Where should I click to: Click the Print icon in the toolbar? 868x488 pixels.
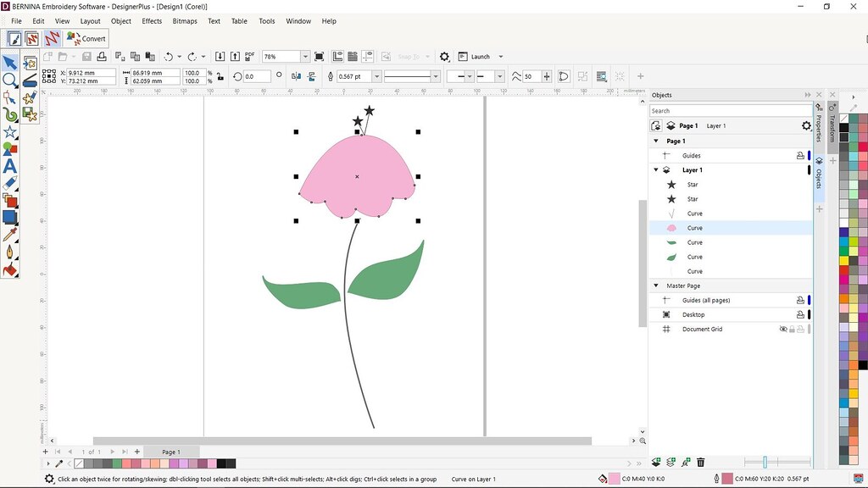point(102,57)
